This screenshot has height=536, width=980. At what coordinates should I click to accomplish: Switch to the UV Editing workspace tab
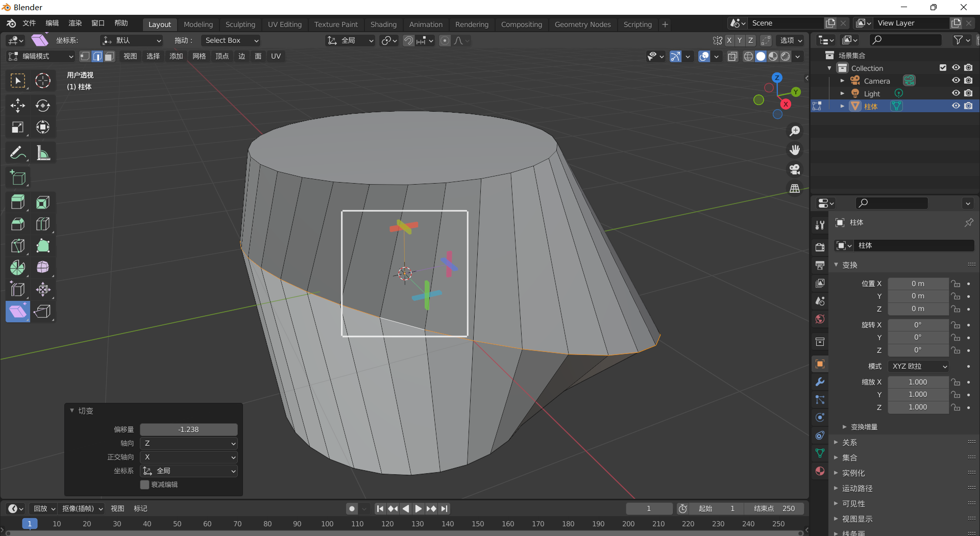(285, 24)
